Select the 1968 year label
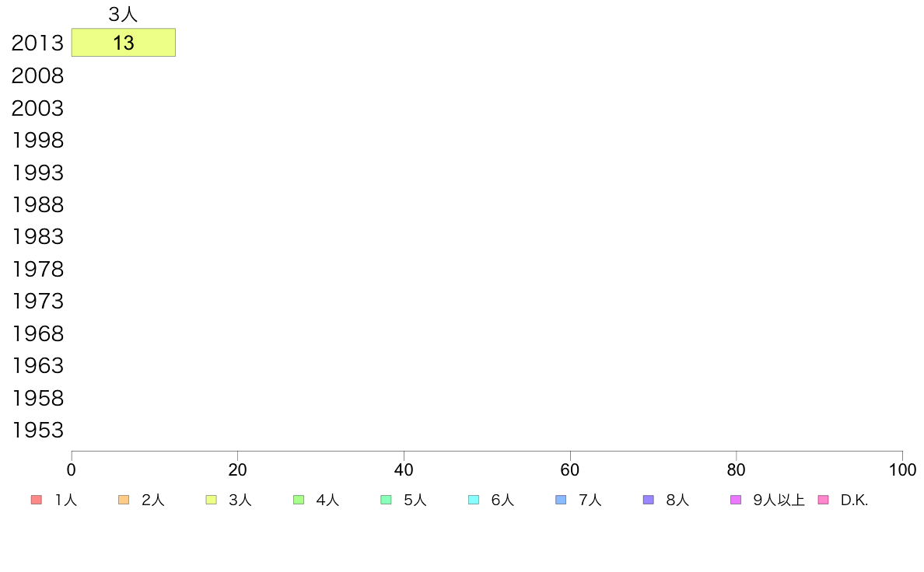This screenshot has height=572, width=924. pyautogui.click(x=37, y=333)
